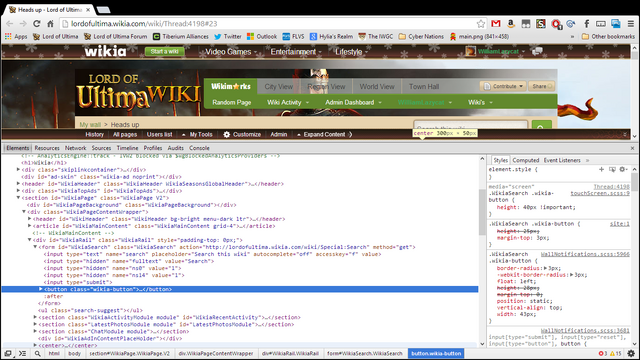Open Admin Dashboard submenu

click(x=353, y=102)
